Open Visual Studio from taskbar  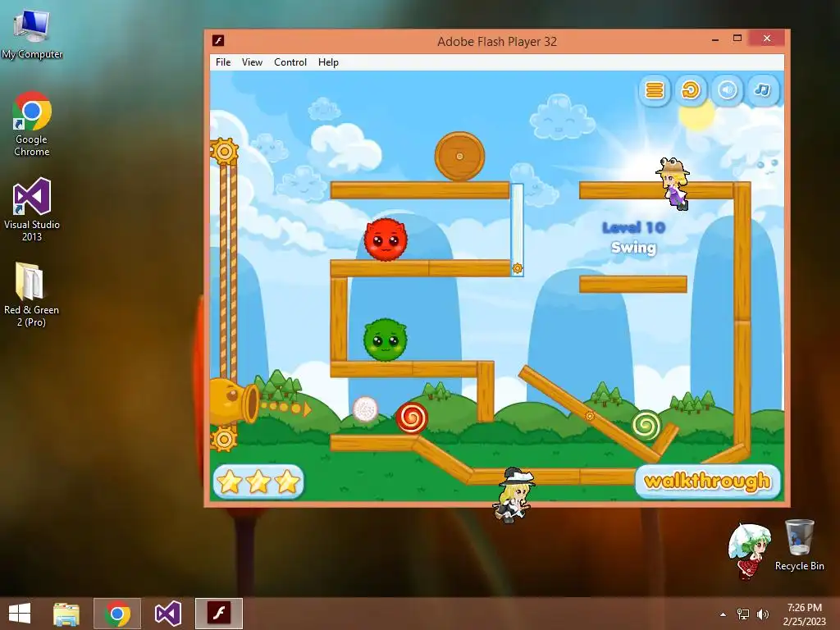pyautogui.click(x=167, y=614)
